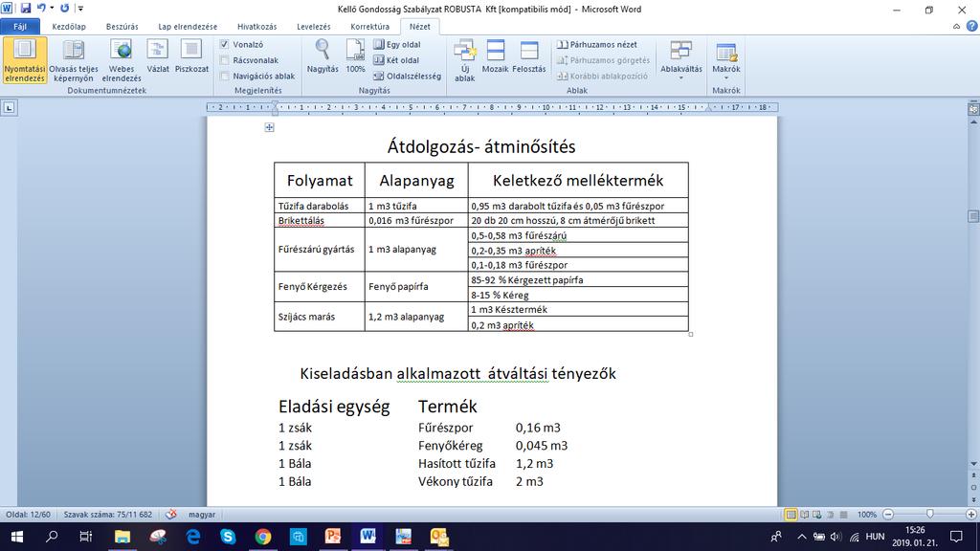Switch to the Kezdőlap tab
Viewport: 980px width, 551px height.
pos(69,27)
